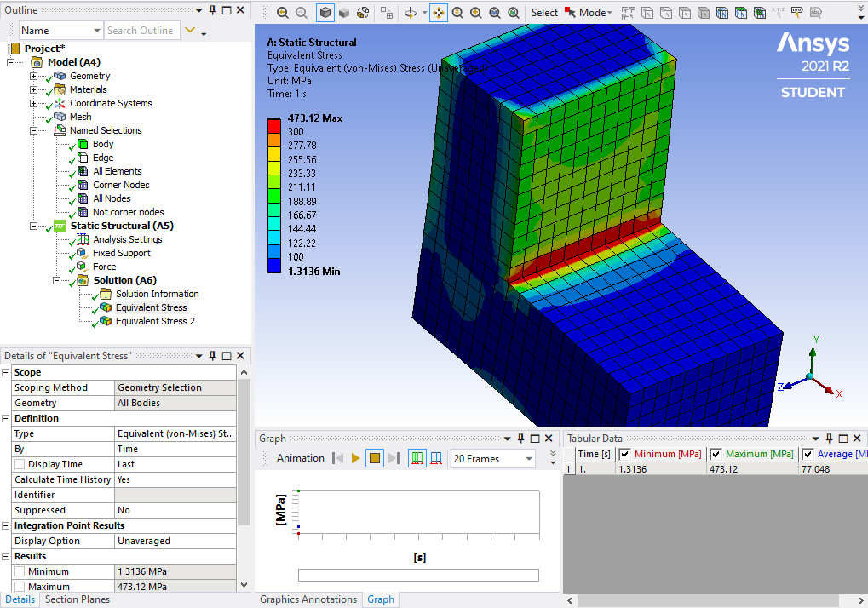Viewport: 868px width, 608px height.
Task: Uncheck the Maximum [MPa] column checkbox
Action: tap(716, 454)
